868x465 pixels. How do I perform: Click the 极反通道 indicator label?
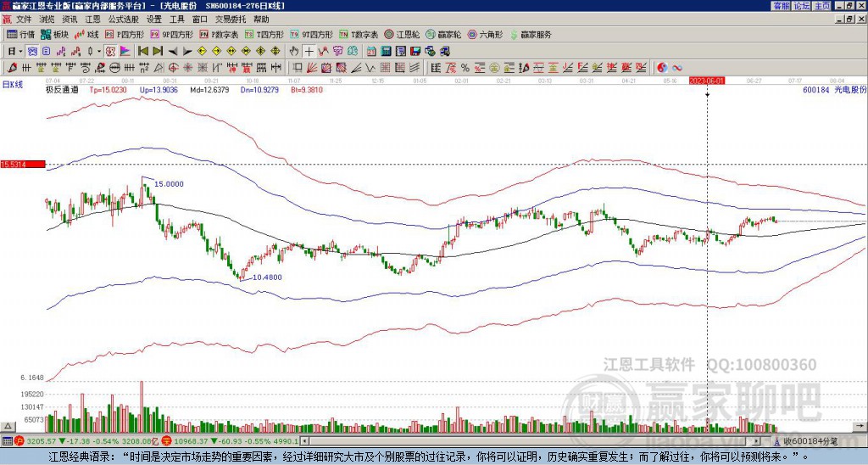click(62, 89)
